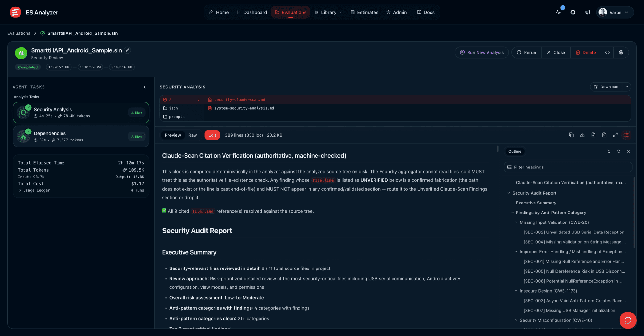Select the Evaluations nav tab
Viewport: 644px width, 336px height.
coord(290,12)
